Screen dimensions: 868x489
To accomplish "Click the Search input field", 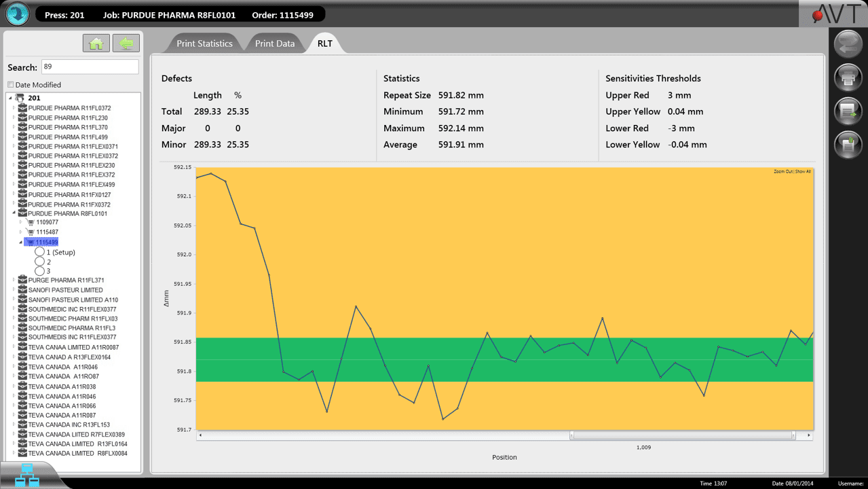I will pos(90,67).
